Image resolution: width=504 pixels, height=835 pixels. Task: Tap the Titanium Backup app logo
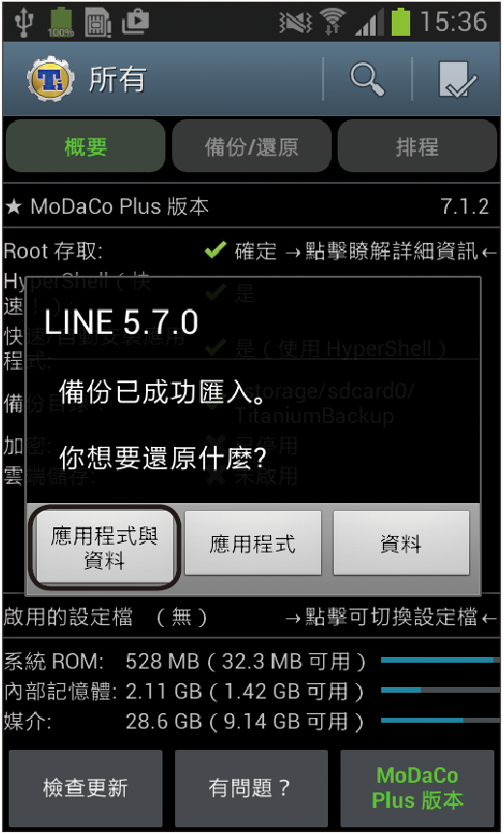pos(50,78)
